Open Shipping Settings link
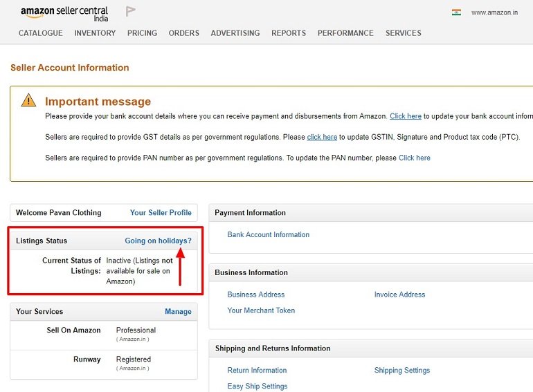Screen dimensions: 533x392 (x=401, y=371)
